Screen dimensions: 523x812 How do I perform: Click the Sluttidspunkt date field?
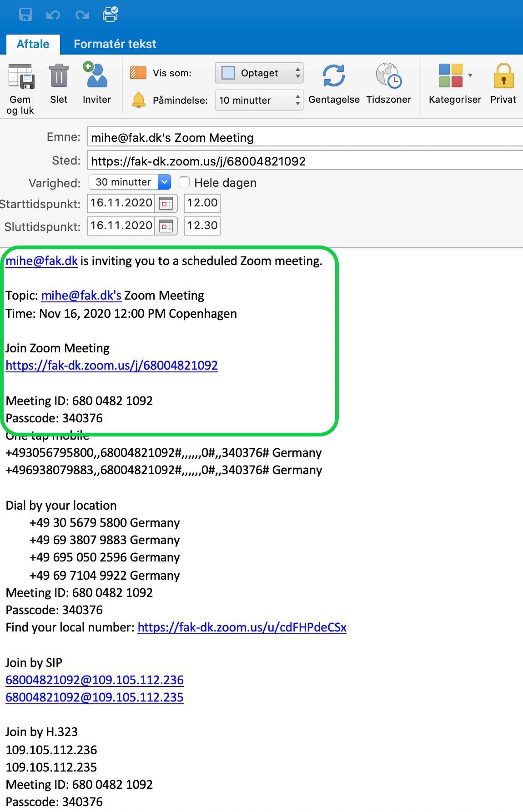pos(121,226)
